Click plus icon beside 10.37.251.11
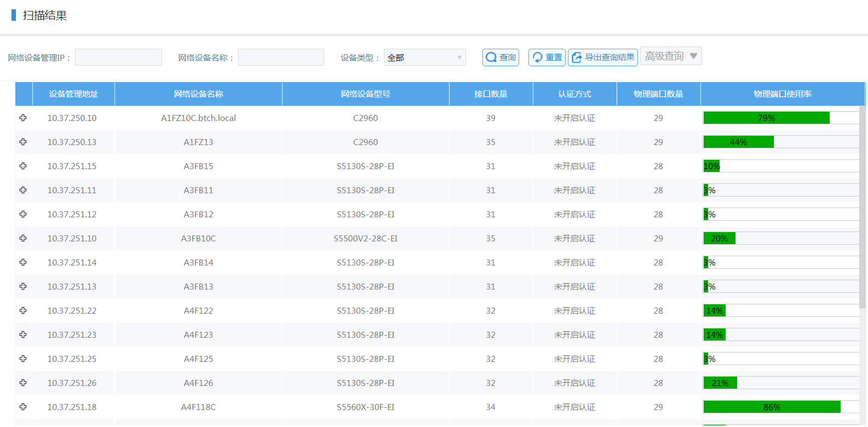This screenshot has height=427, width=868. 23,190
